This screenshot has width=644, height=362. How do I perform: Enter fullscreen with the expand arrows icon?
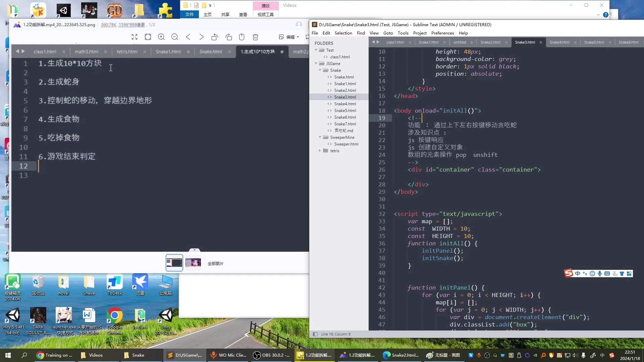click(x=135, y=37)
